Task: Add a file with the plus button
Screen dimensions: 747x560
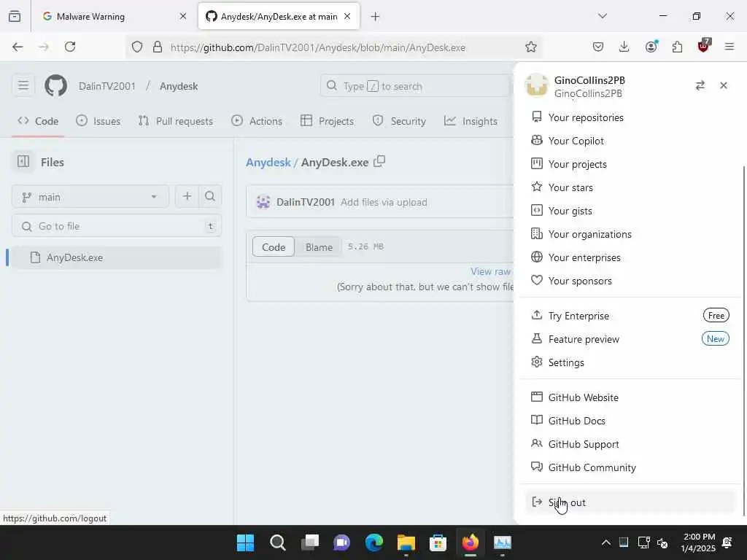Action: click(187, 196)
